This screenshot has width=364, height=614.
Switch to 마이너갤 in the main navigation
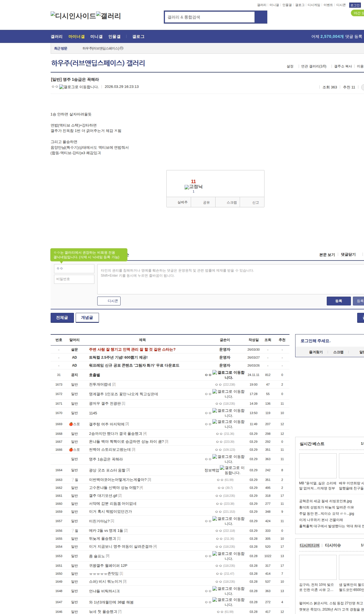click(x=76, y=37)
